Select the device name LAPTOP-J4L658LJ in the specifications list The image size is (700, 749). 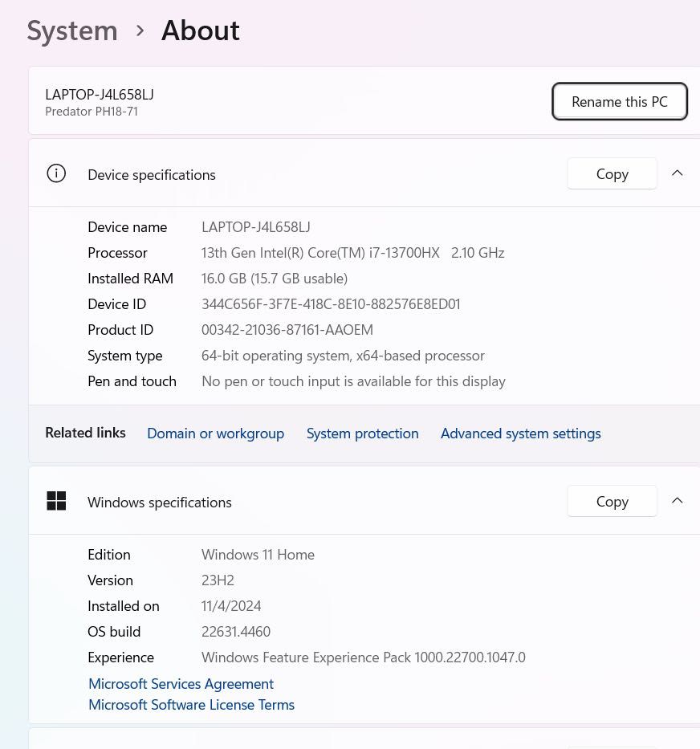pos(255,227)
